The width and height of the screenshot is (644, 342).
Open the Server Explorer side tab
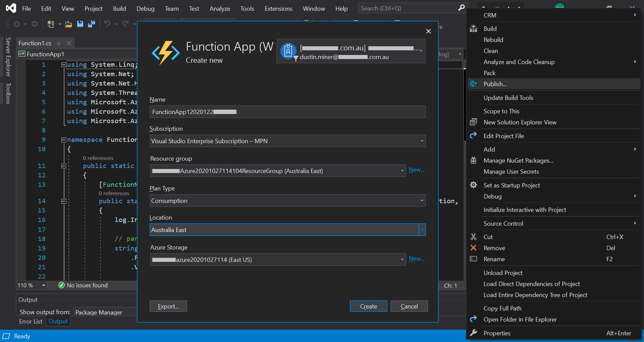pos(8,57)
